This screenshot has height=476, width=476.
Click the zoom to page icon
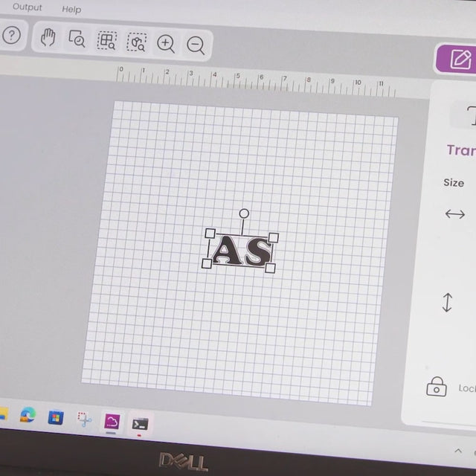pos(77,39)
